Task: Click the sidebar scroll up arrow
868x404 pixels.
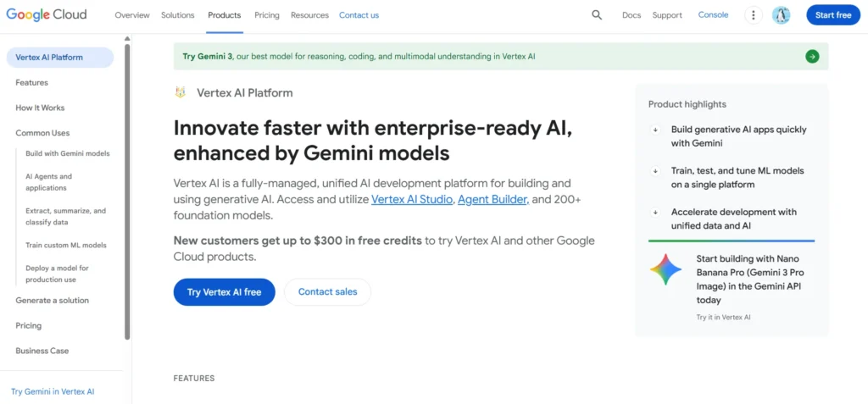Action: pyautogui.click(x=127, y=39)
